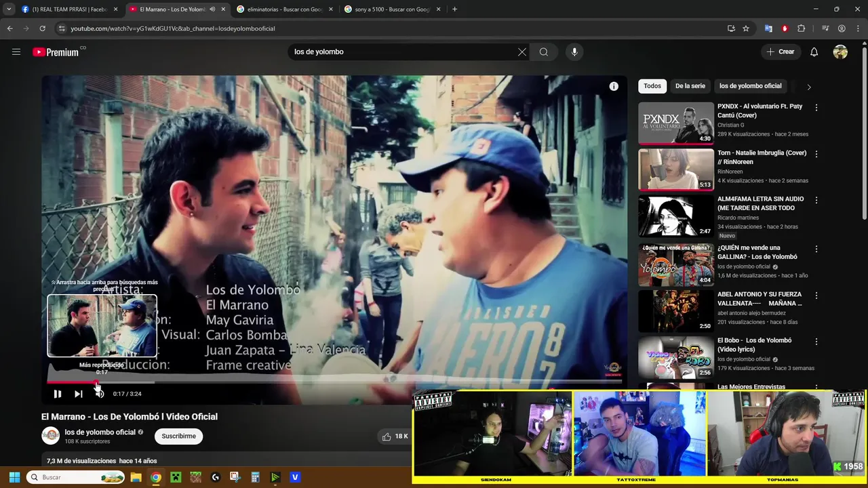Bookmark this page with the star

coord(746,28)
